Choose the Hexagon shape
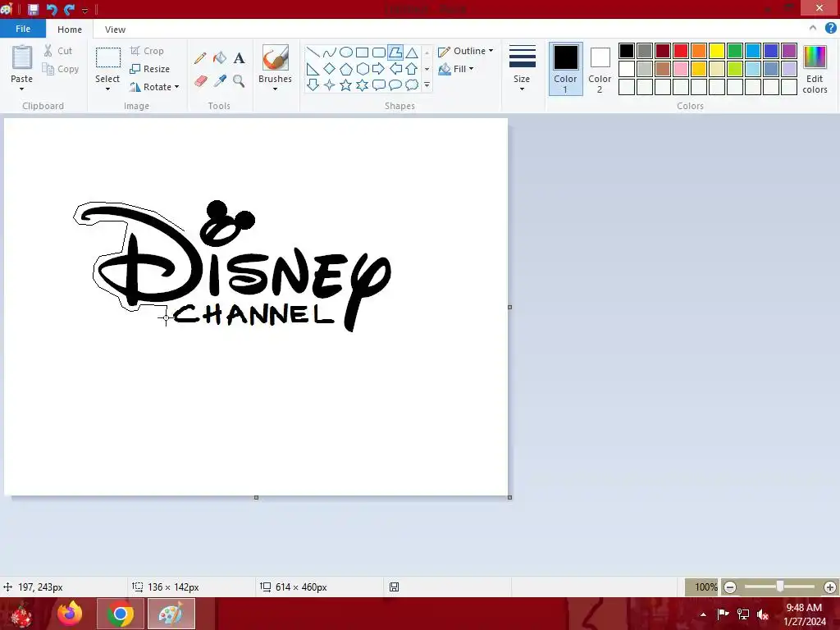840x630 pixels. (362, 69)
